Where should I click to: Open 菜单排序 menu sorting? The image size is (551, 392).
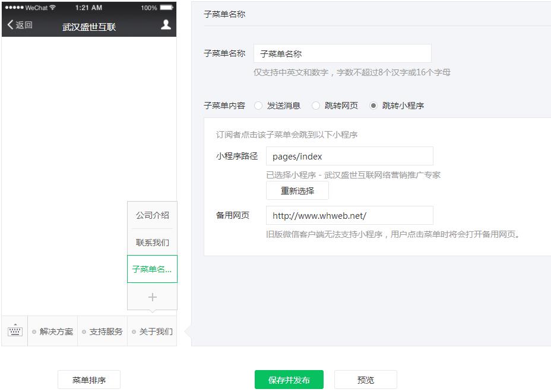(89, 380)
